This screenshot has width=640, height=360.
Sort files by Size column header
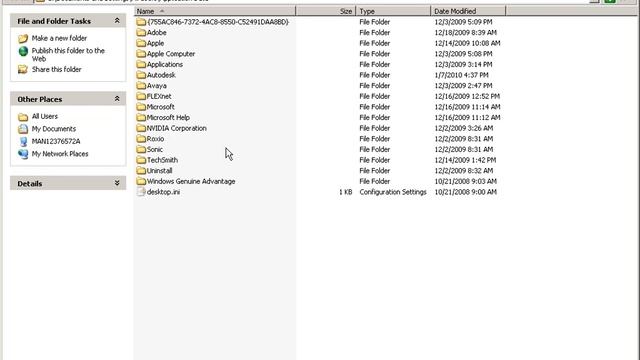click(326, 11)
